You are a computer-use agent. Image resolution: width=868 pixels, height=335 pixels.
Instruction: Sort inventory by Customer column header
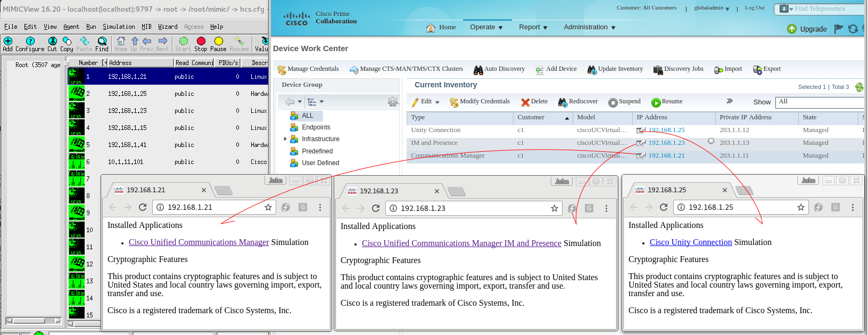pos(543,118)
